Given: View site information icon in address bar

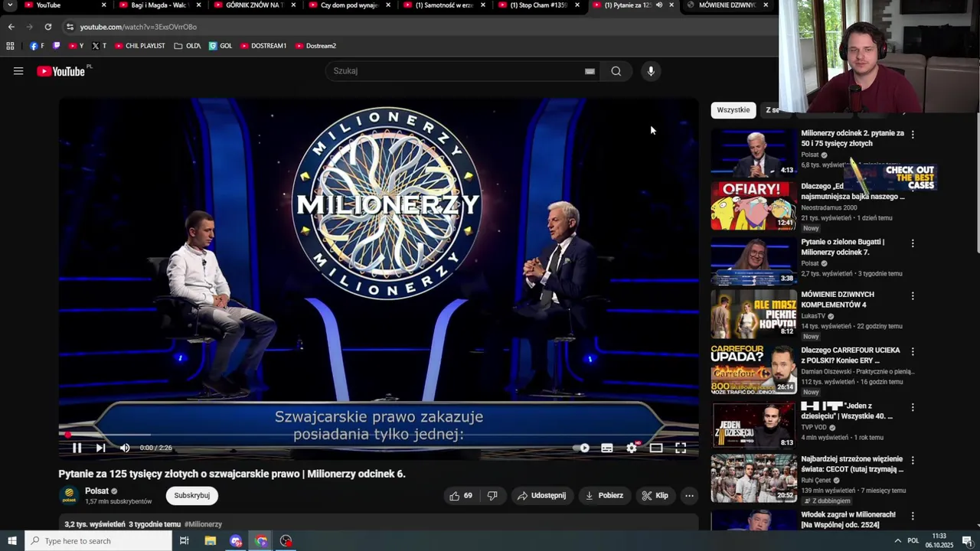Looking at the screenshot, I should [70, 27].
